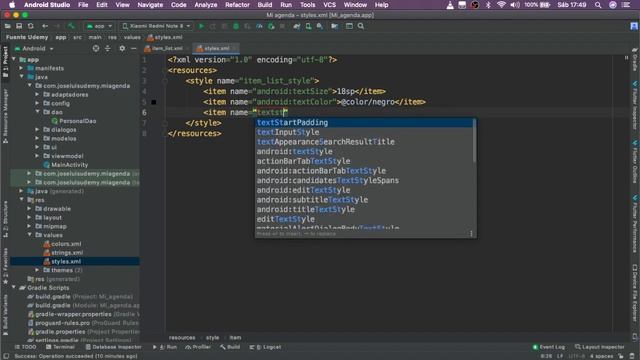Viewport: 640px width, 360px height.
Task: Toggle code folding at the style tag line
Action: pyautogui.click(x=165, y=81)
